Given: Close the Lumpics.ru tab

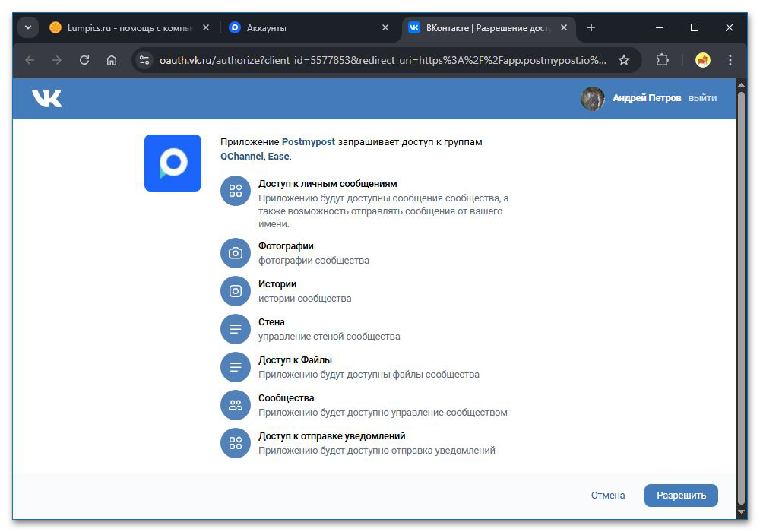Looking at the screenshot, I should [x=206, y=27].
